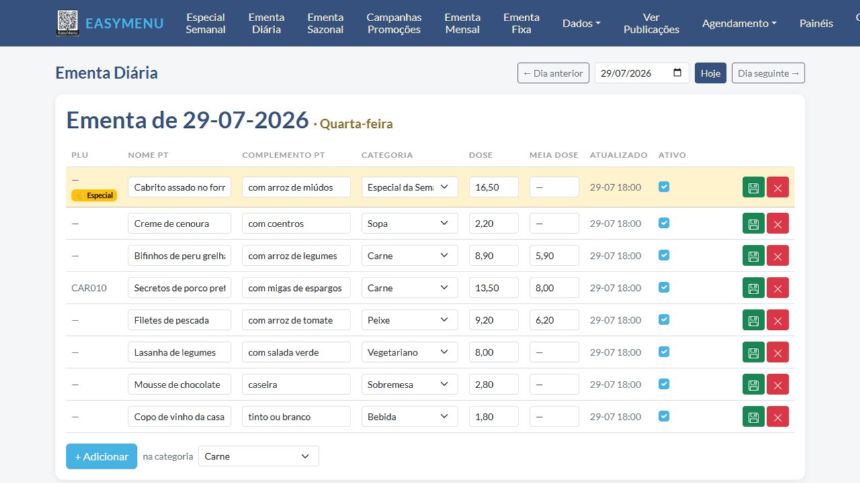The image size is (860, 483).
Task: Open Sopa category dropdown
Action: point(409,224)
